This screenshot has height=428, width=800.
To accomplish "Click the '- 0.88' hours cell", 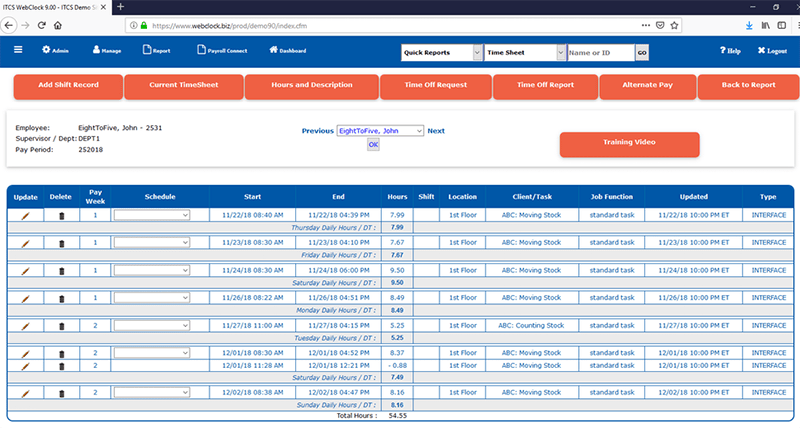I will coord(397,366).
